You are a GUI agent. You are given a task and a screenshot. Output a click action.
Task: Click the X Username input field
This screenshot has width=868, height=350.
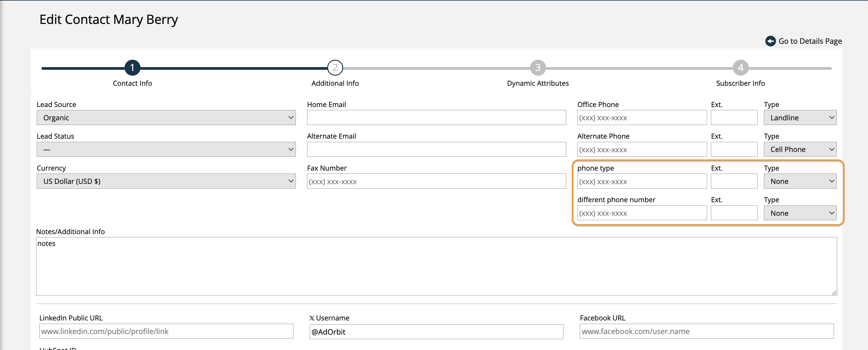pos(436,332)
